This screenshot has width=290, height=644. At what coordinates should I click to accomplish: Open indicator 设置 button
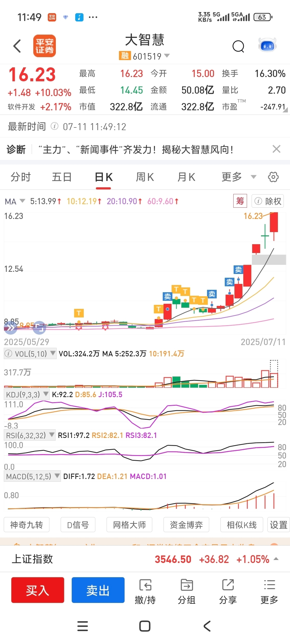point(279,525)
